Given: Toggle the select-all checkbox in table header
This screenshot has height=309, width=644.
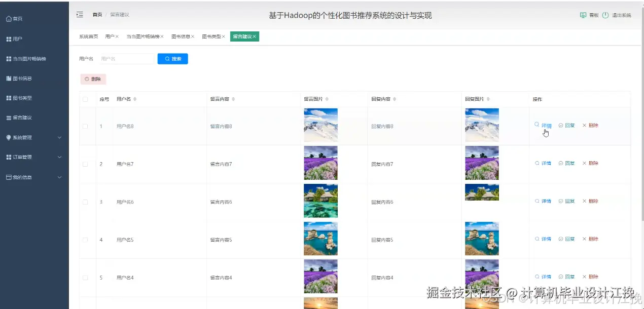Looking at the screenshot, I should pyautogui.click(x=85, y=99).
